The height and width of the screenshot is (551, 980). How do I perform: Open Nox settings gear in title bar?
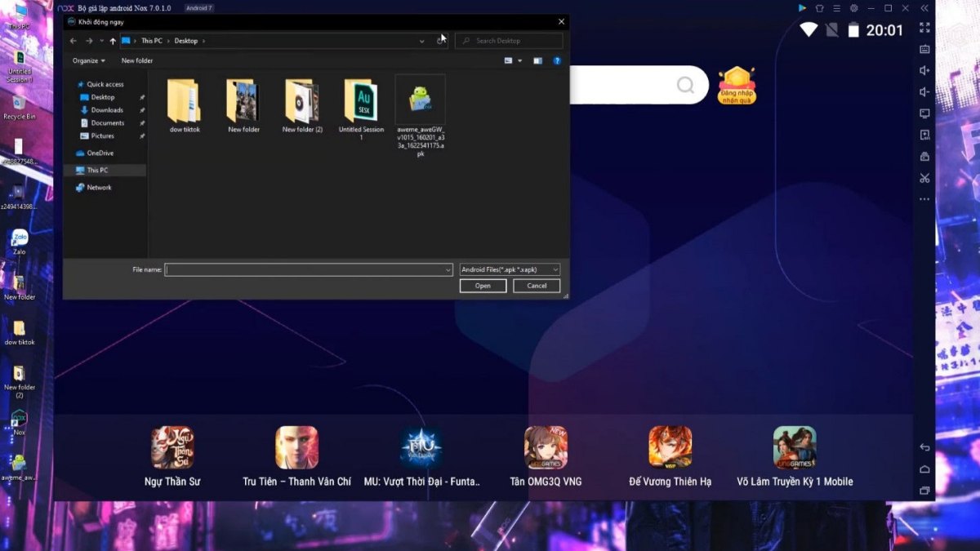point(853,8)
